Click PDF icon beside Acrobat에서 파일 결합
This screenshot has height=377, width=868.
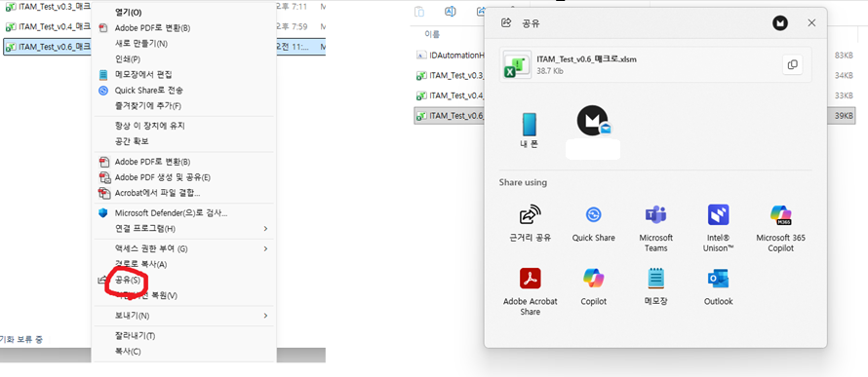tap(103, 193)
